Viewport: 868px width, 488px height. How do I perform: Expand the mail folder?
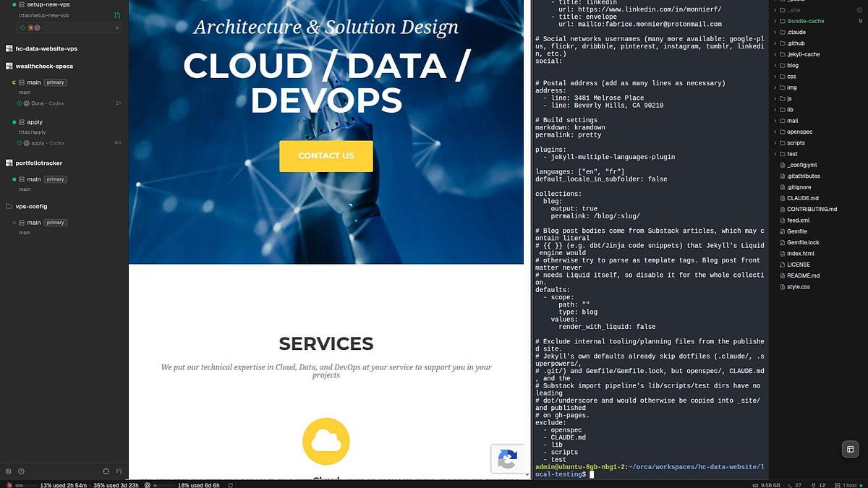(775, 121)
